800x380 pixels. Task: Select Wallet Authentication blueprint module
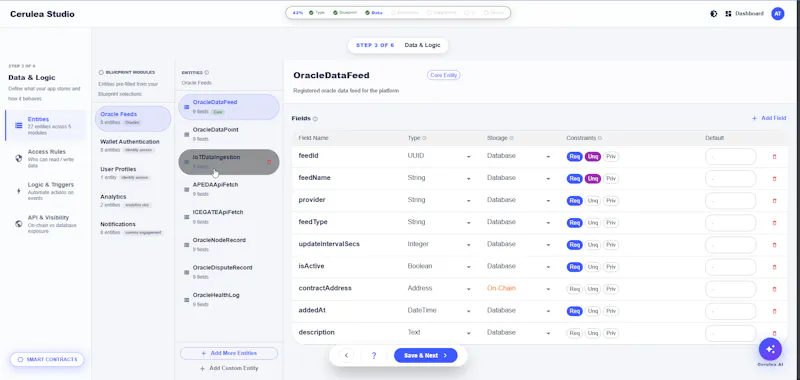coord(133,145)
